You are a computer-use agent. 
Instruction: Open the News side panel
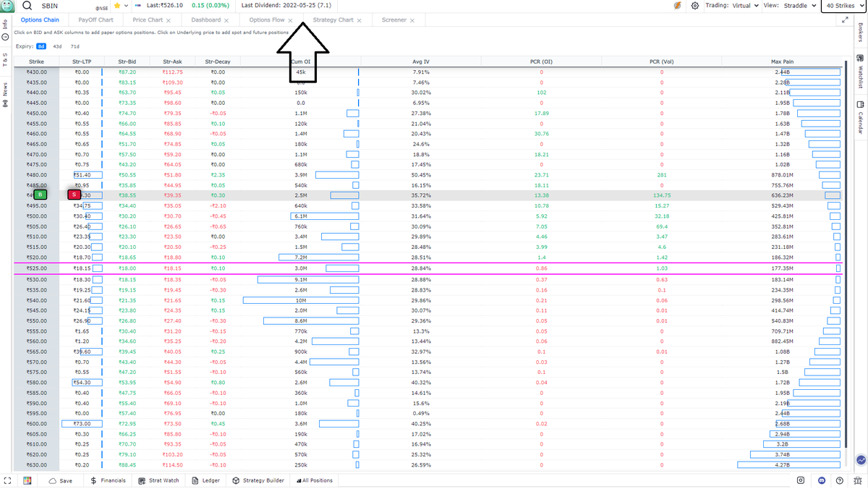[x=5, y=94]
